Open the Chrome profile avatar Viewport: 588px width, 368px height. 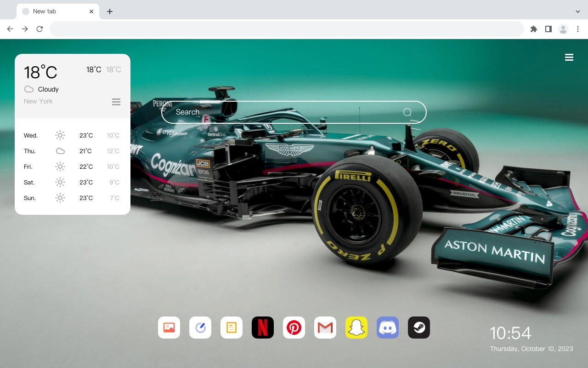563,29
